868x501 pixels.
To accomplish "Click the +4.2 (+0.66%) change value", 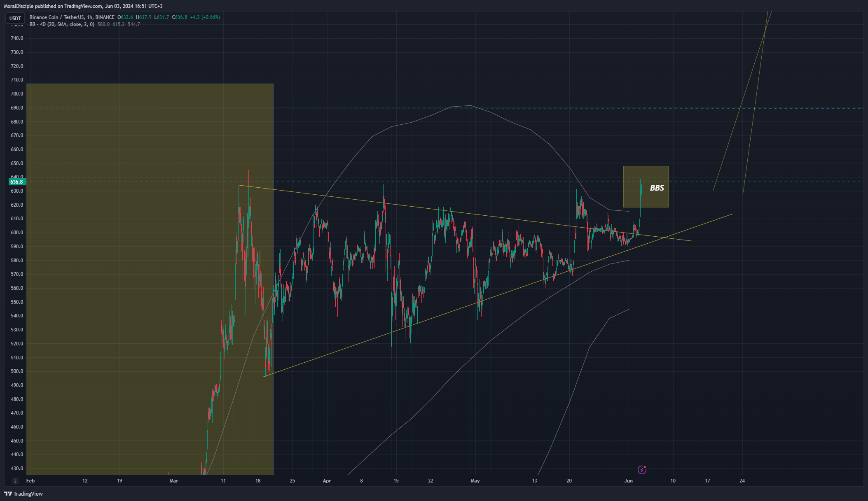I will pos(205,17).
